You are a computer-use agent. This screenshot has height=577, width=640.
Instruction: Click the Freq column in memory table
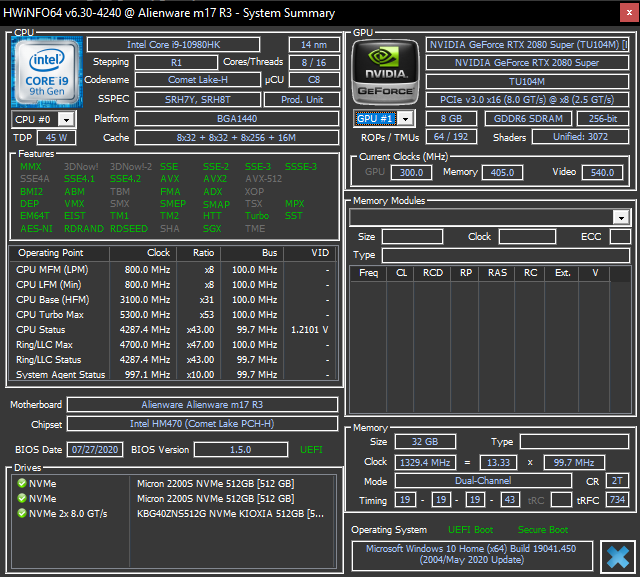(368, 272)
